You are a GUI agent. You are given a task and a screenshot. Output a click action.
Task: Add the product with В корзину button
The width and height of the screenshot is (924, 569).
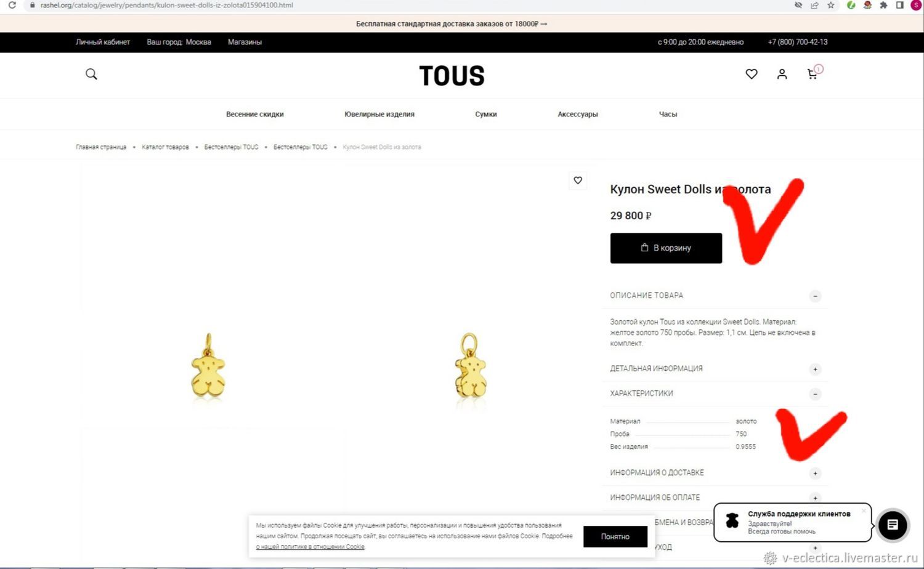pyautogui.click(x=666, y=248)
